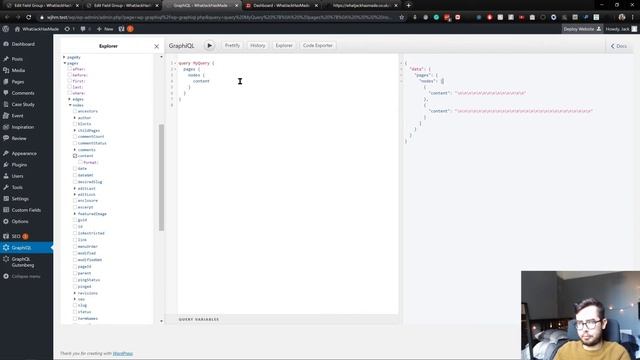Expand the 'edges' tree node

coord(70,99)
